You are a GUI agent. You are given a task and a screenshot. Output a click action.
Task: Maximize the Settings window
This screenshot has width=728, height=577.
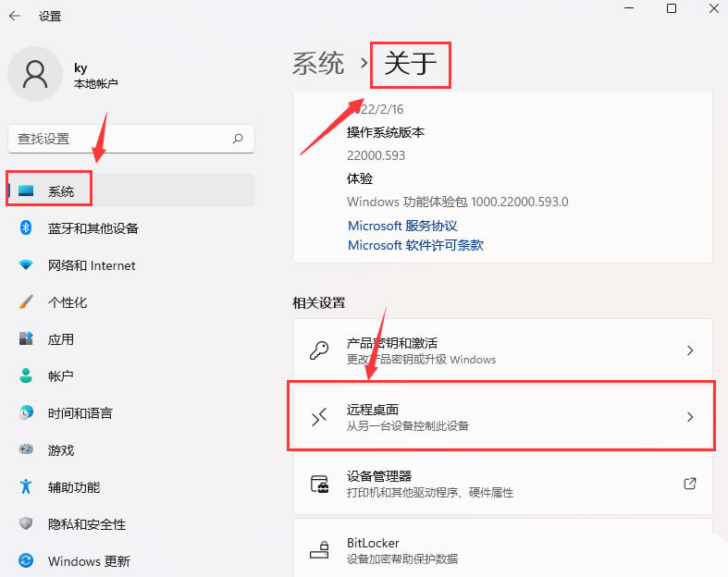click(x=672, y=8)
